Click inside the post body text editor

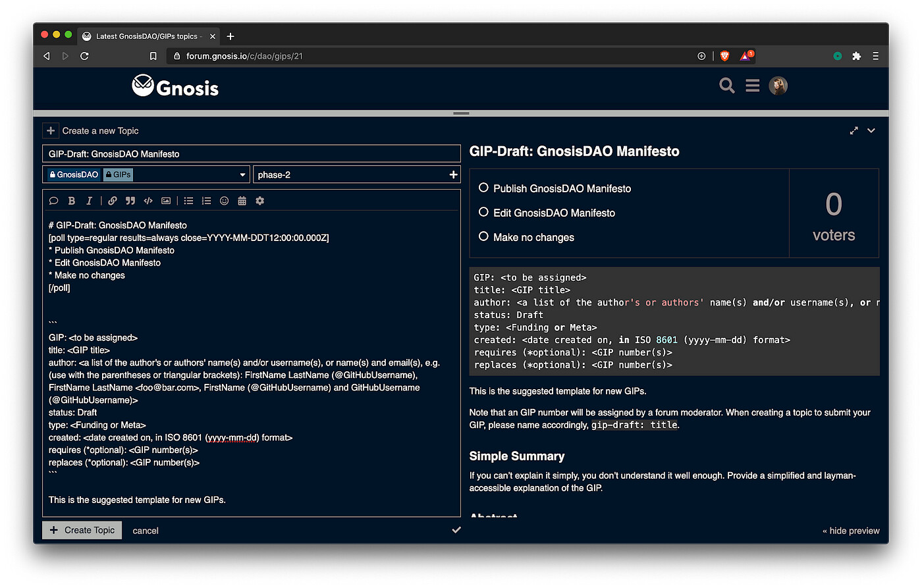[252, 362]
